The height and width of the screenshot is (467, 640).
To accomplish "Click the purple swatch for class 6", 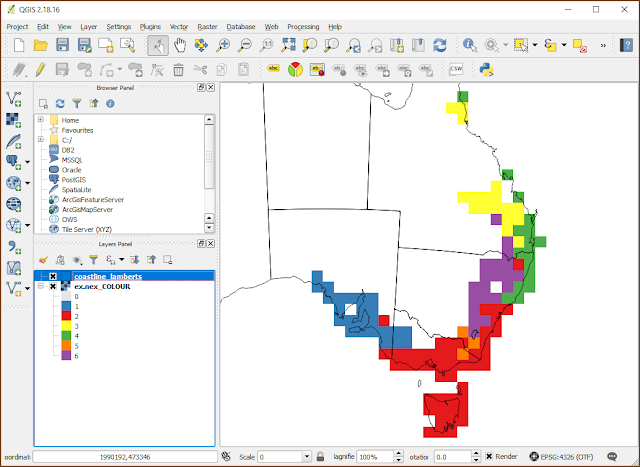I will [x=66, y=356].
